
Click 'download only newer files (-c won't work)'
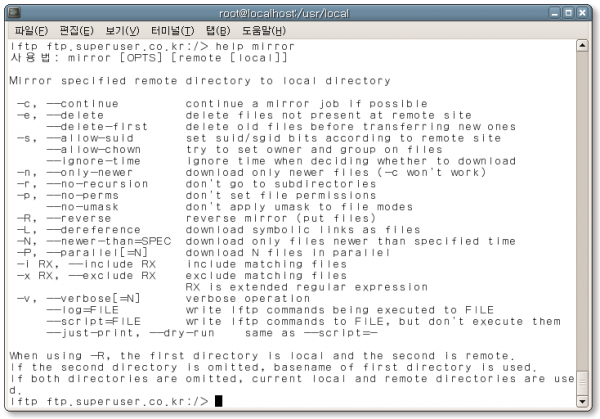pos(336,173)
